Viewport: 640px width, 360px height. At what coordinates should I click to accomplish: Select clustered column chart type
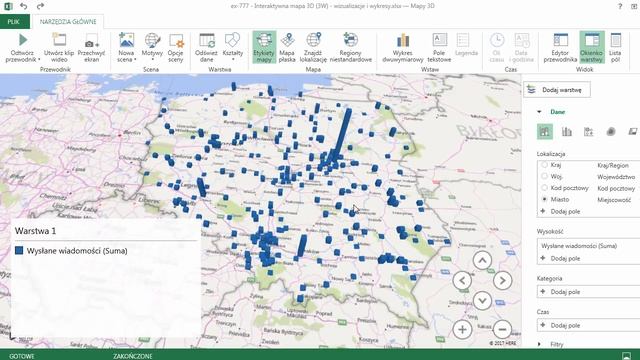click(x=567, y=131)
